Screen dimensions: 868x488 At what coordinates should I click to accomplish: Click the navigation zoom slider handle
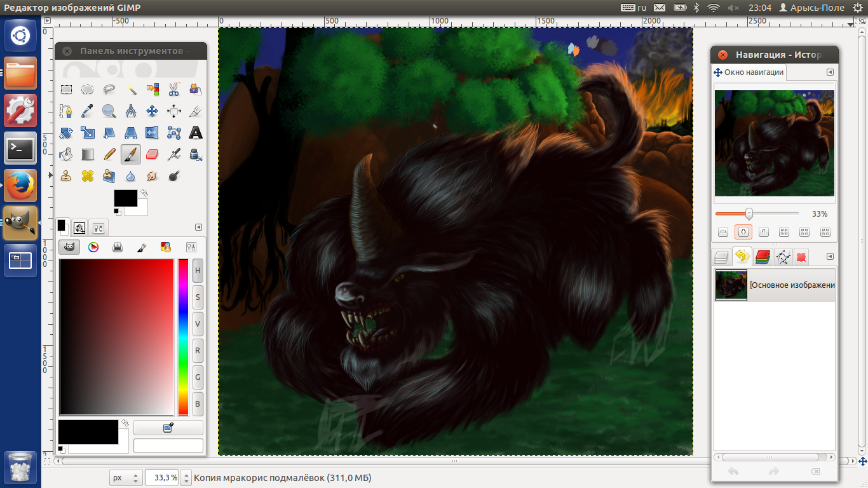(x=749, y=213)
